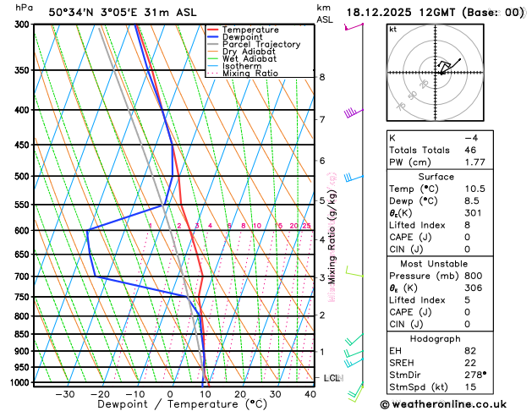532x411 pixels.
Task: Click the 700 pressure axis label
Action: coord(24,277)
